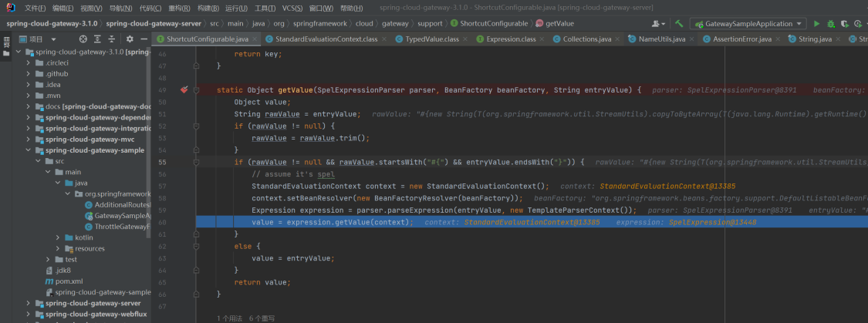Image resolution: width=868 pixels, height=323 pixels.
Task: Click the spring-cloud-gateway-server breadcrumb
Action: point(154,24)
